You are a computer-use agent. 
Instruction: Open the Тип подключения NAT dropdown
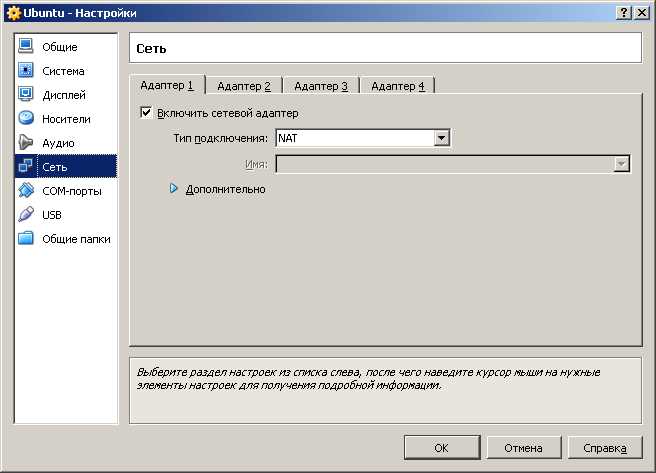363,138
